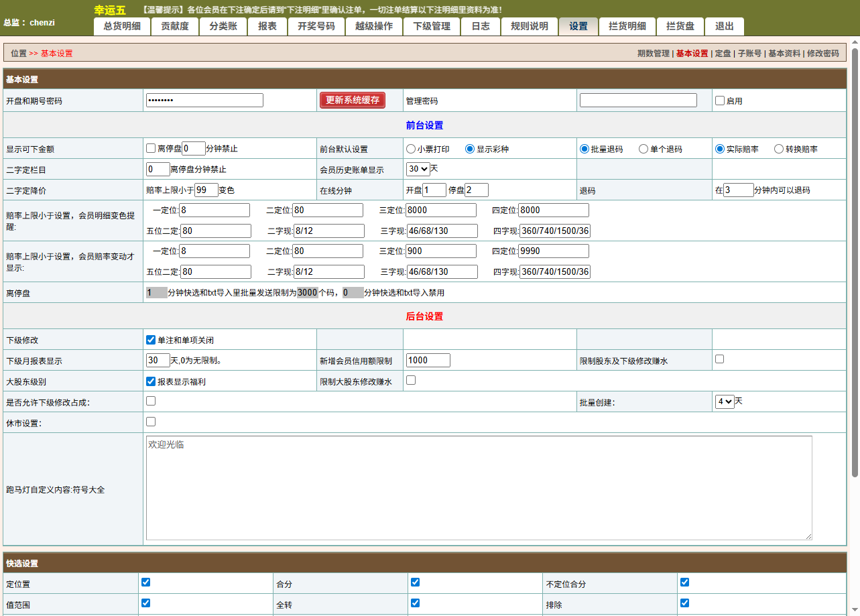Image resolution: width=860 pixels, height=616 pixels.
Task: Select the 小票打印 radio button
Action: coord(411,149)
